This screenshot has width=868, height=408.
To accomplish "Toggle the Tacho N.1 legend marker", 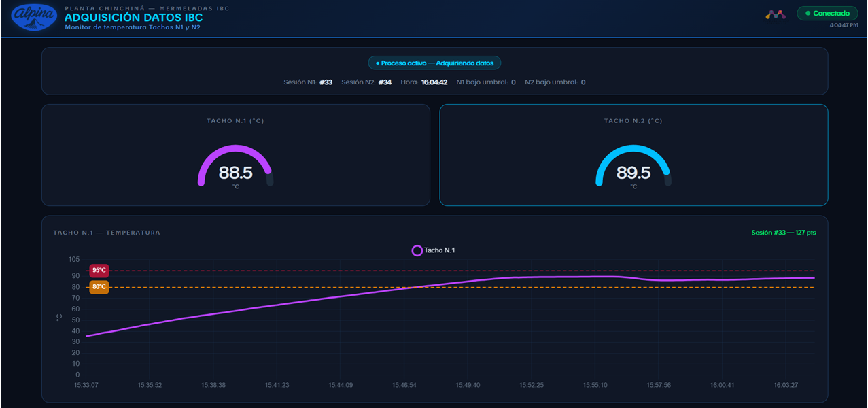I will pos(417,250).
